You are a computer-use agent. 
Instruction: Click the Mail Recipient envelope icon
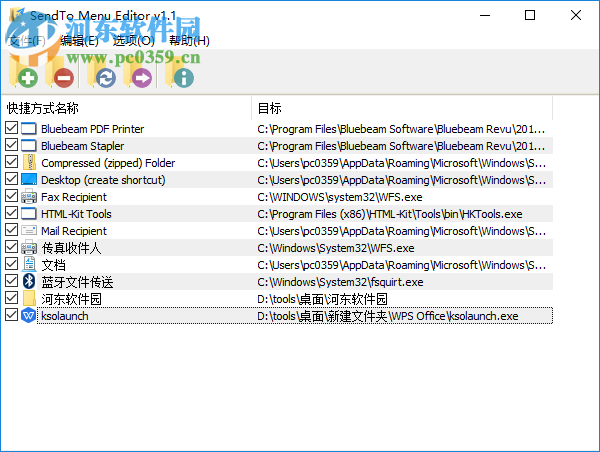(x=29, y=230)
